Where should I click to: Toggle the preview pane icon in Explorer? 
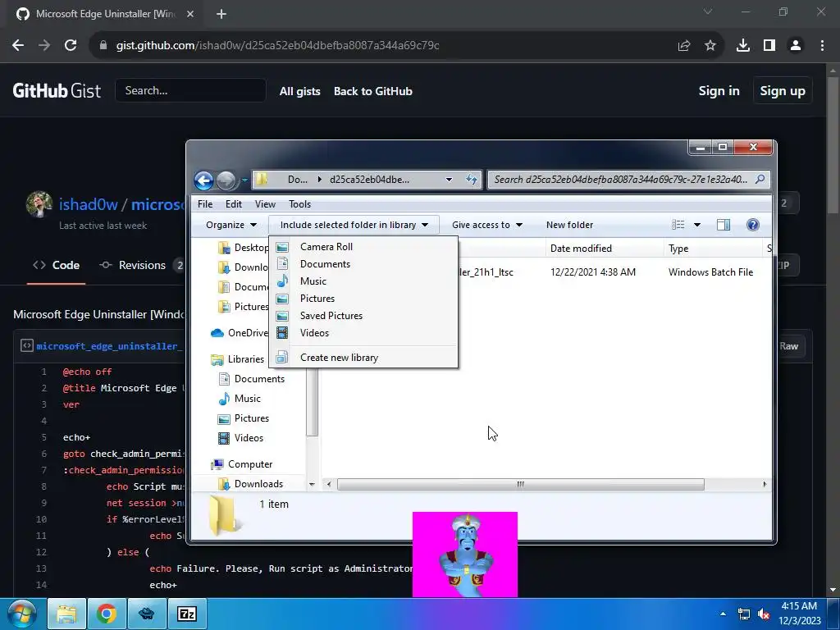pyautogui.click(x=724, y=225)
